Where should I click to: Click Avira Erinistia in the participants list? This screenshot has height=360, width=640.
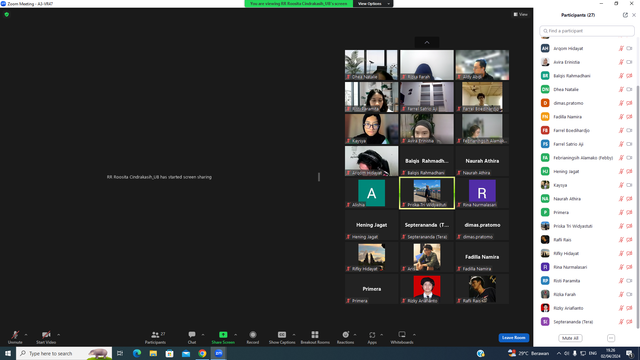[567, 62]
